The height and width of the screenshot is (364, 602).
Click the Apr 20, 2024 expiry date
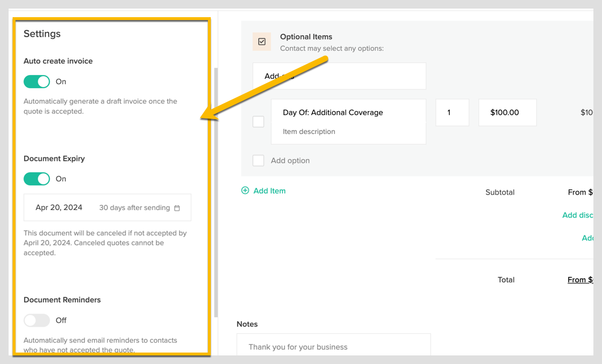(x=59, y=208)
